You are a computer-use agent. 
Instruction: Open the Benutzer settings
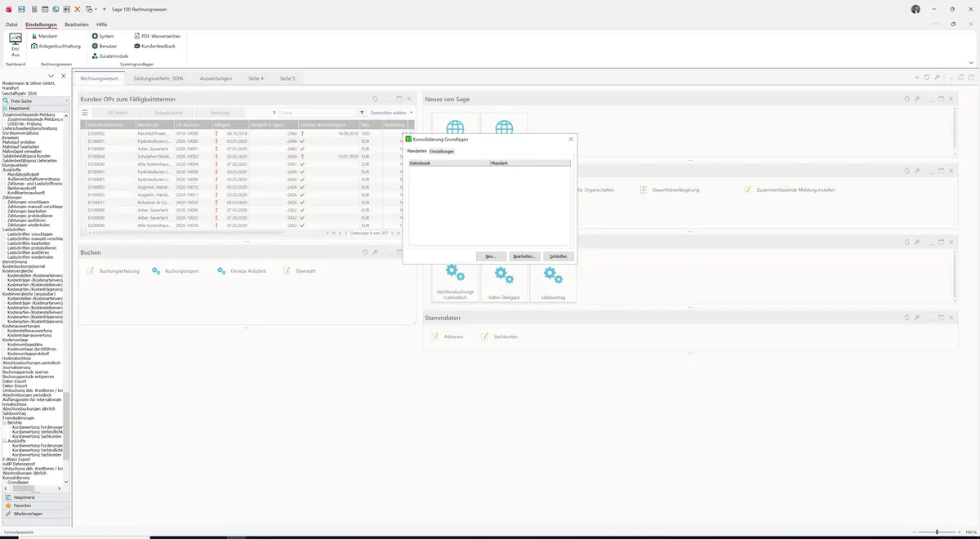(x=105, y=47)
